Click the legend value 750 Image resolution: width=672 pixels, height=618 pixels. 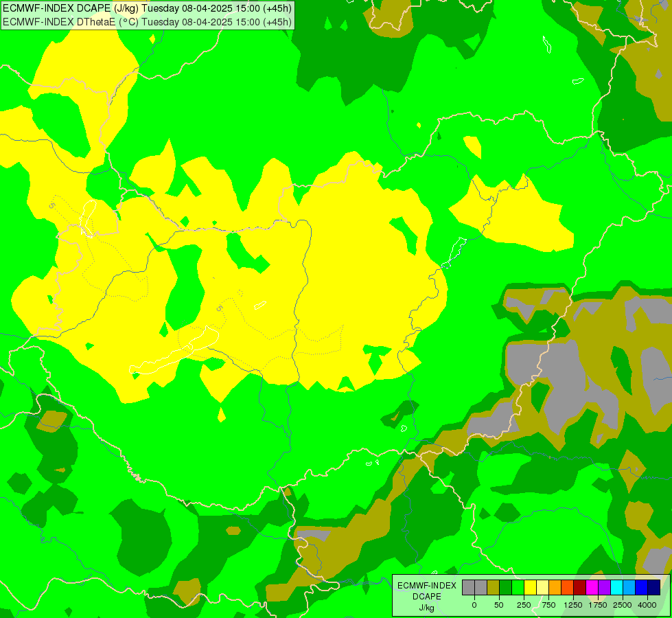548,605
